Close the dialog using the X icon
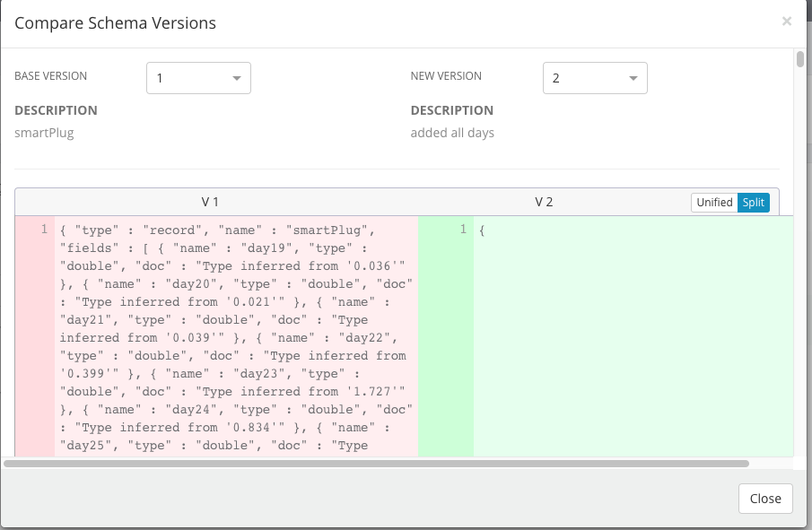 (x=787, y=22)
